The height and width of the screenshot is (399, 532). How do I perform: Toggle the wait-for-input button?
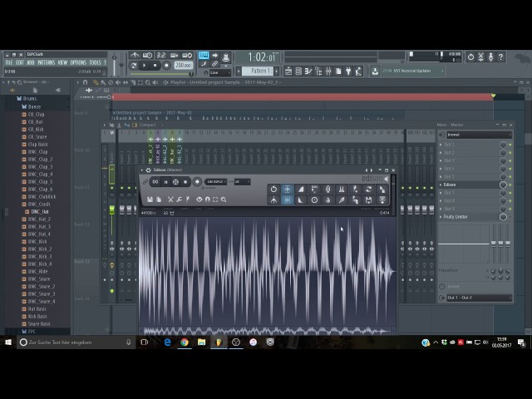point(147,55)
